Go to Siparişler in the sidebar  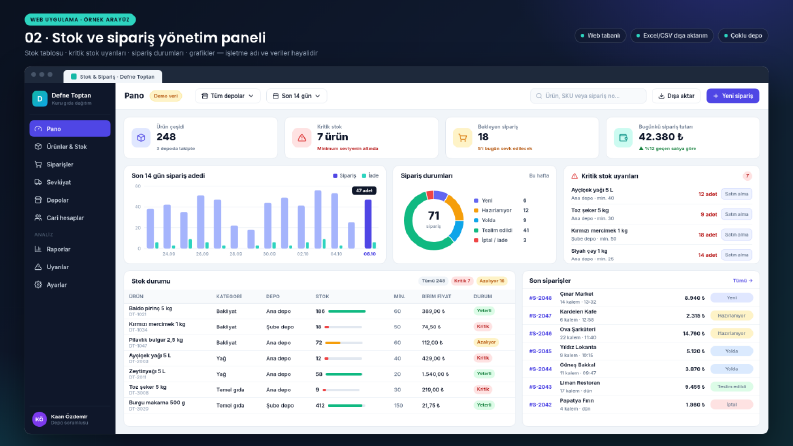[70, 164]
